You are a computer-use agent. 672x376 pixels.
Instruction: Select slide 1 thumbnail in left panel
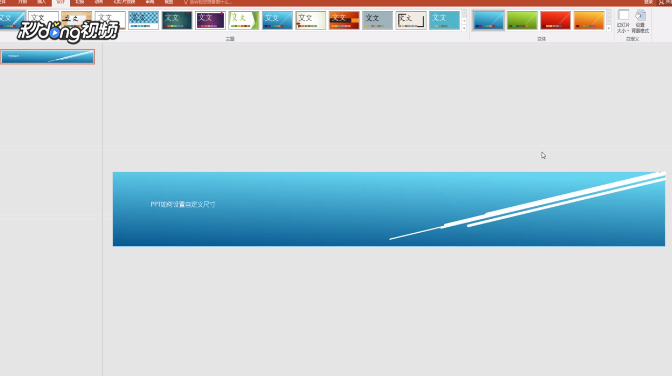[48, 57]
